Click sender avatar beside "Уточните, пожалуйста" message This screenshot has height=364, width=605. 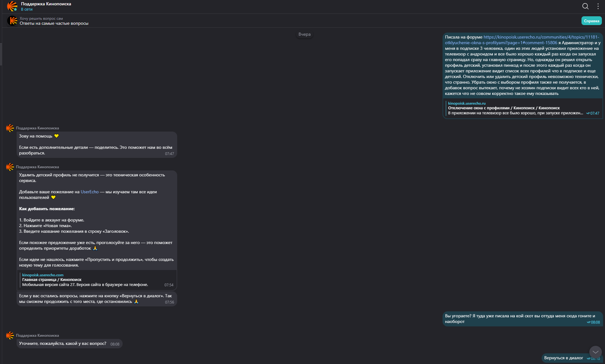point(10,335)
